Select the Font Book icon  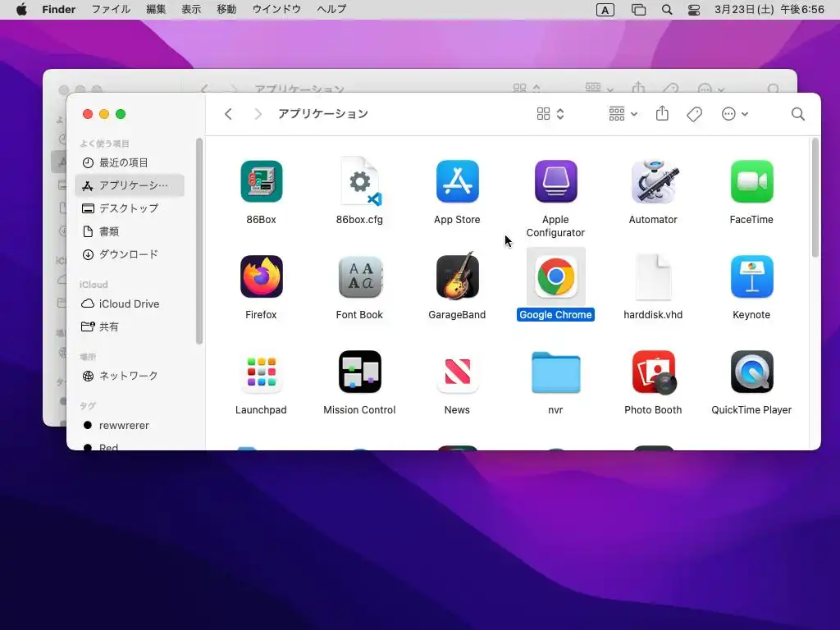click(360, 276)
